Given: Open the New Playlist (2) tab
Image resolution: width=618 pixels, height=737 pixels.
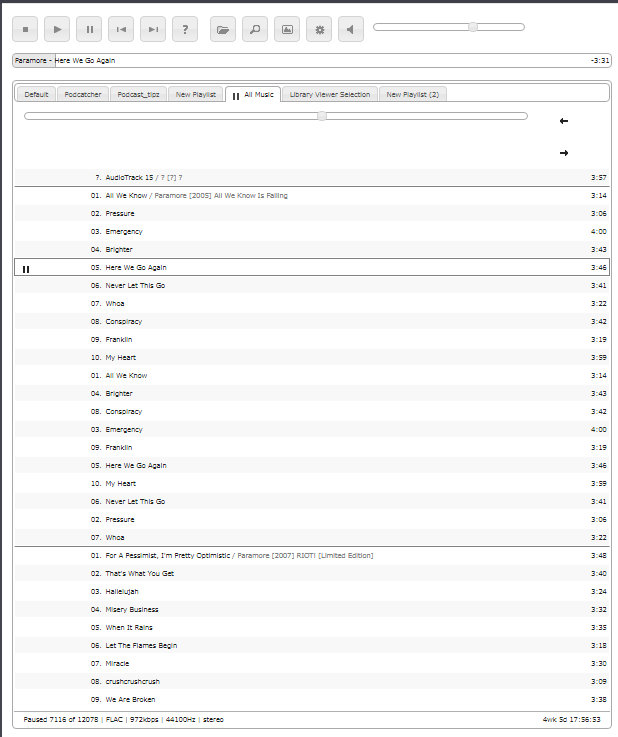Looking at the screenshot, I should [x=413, y=94].
